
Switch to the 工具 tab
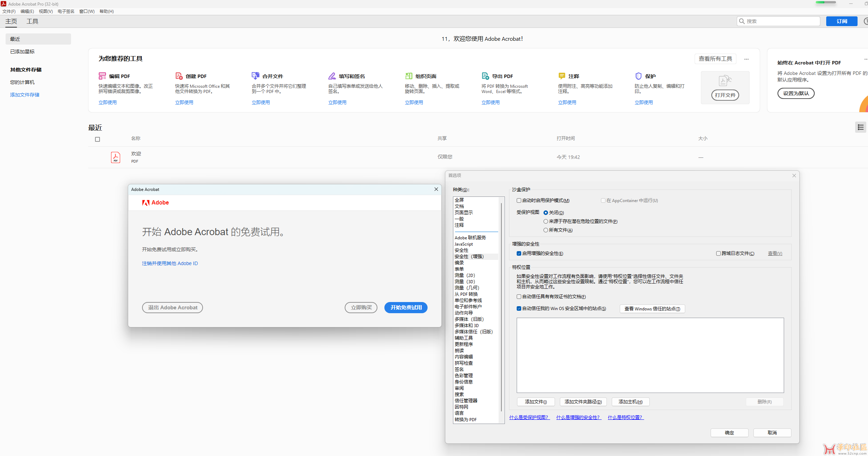(32, 21)
